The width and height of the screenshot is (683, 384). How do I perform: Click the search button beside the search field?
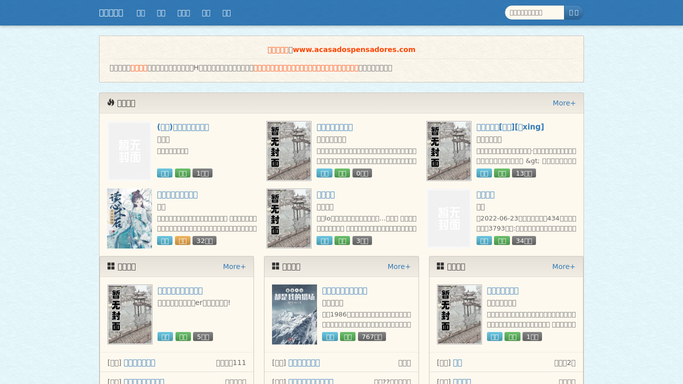coord(574,13)
